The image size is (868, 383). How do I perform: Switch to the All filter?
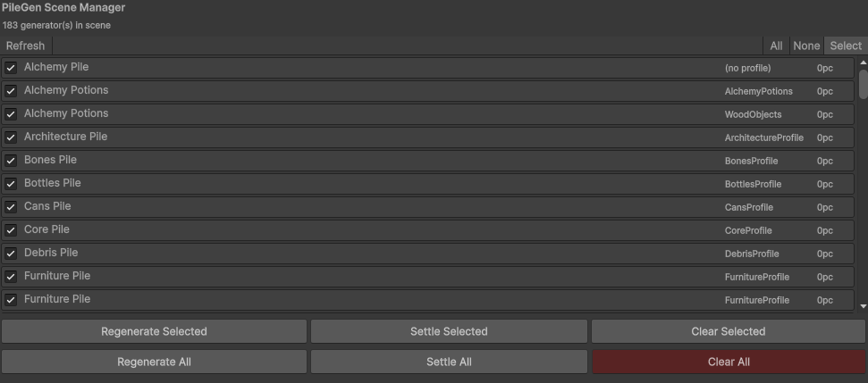[x=776, y=46]
